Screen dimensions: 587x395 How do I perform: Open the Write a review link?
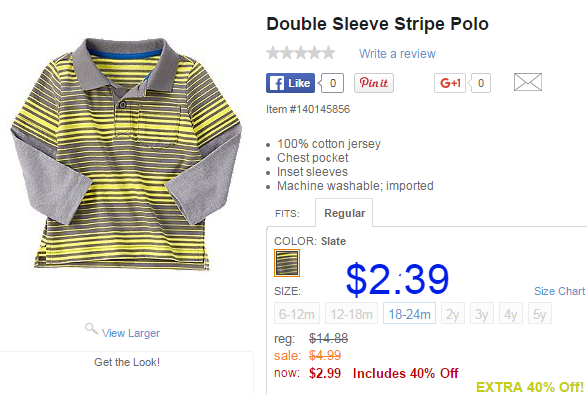[x=397, y=54]
